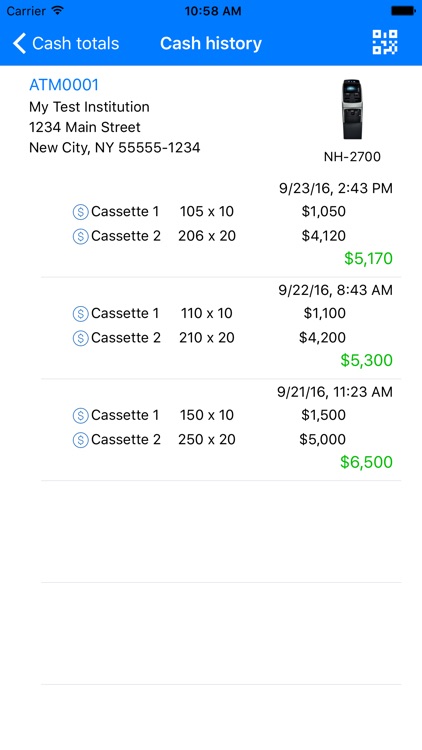
Task: Tap the 9/23/16, 2:43 PM timestamp
Action: (336, 188)
